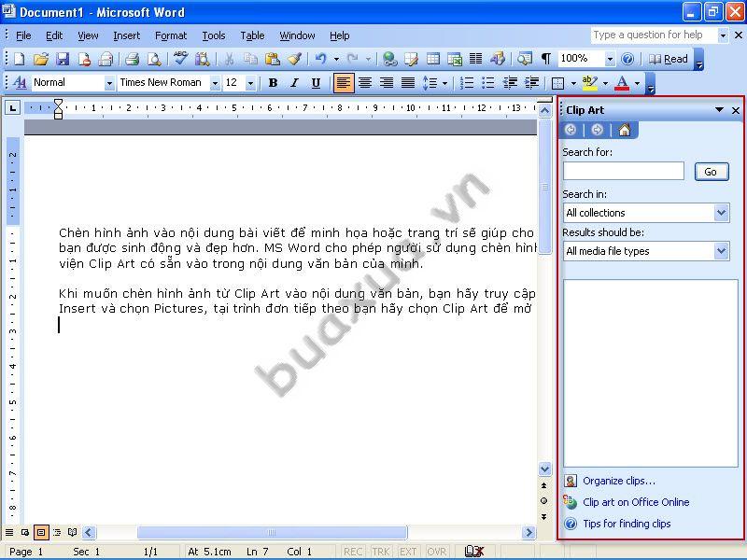Open the 100% Zoom dropdown
747x560 pixels.
pyautogui.click(x=611, y=60)
